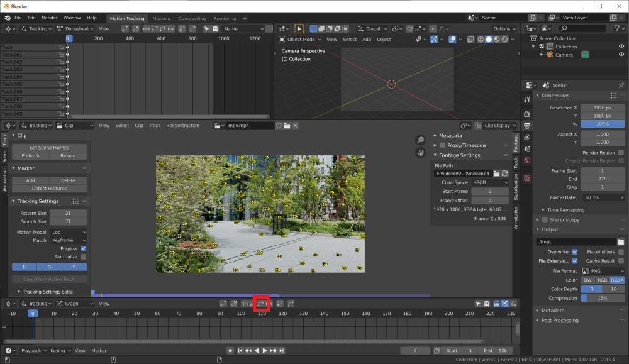The image size is (629, 364).
Task: Click the clip pan hand icon
Action: coord(420,153)
